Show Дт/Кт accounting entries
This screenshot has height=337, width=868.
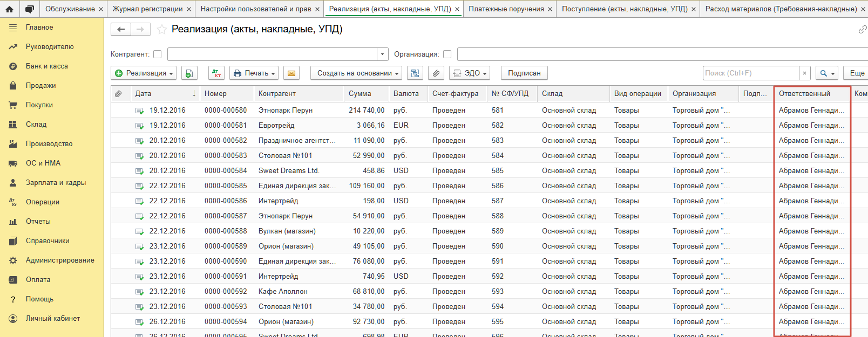216,73
